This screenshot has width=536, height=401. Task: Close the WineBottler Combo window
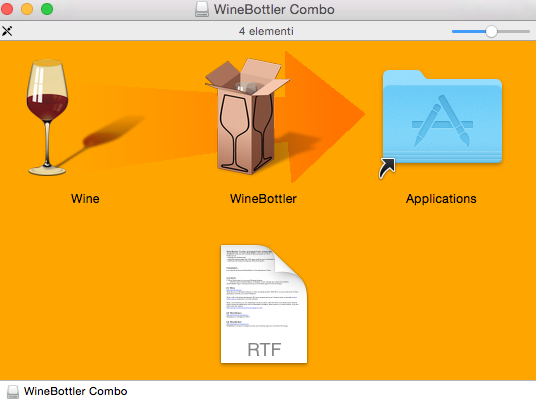(6, 9)
